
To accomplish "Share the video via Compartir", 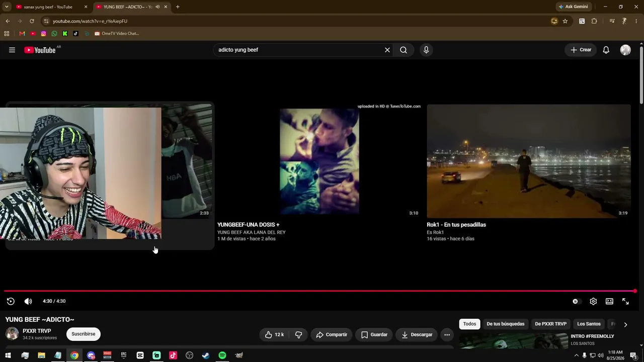I will pyautogui.click(x=332, y=335).
